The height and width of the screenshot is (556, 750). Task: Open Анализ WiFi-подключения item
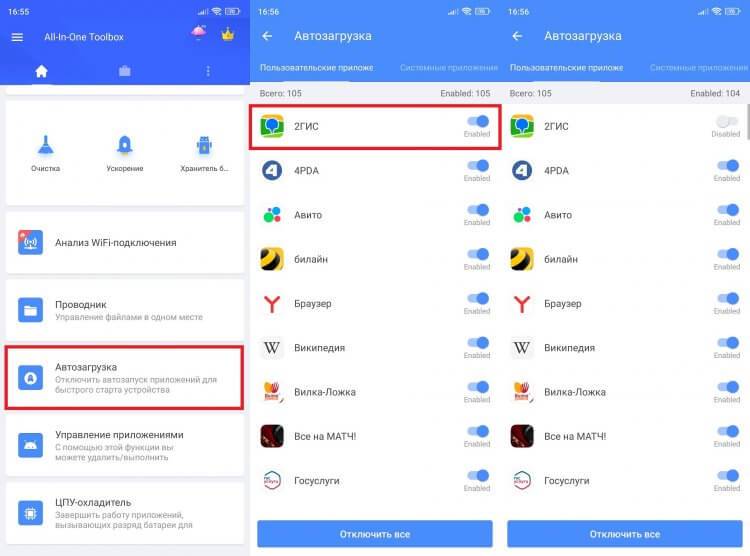(x=124, y=243)
